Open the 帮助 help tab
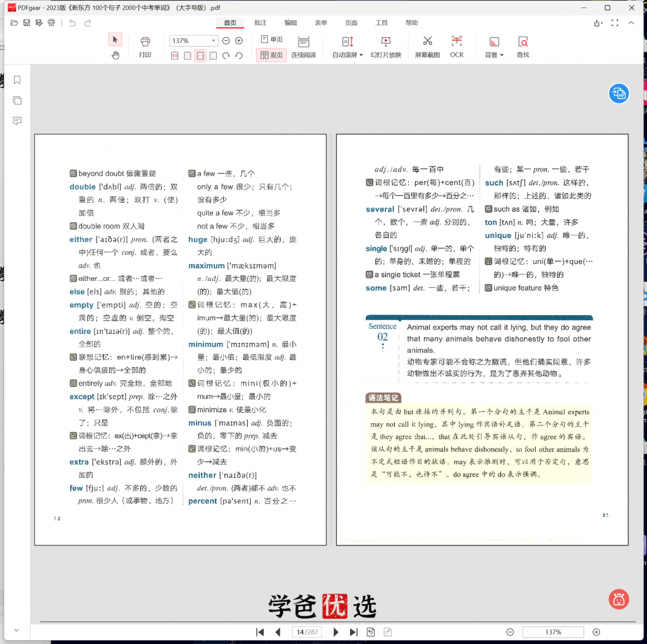This screenshot has width=647, height=644. point(411,23)
